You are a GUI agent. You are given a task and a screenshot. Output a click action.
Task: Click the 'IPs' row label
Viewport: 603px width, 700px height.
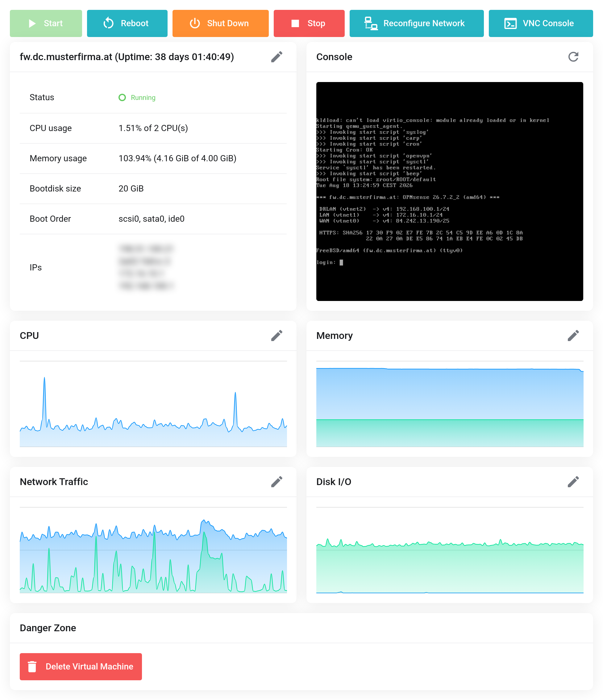click(x=36, y=268)
